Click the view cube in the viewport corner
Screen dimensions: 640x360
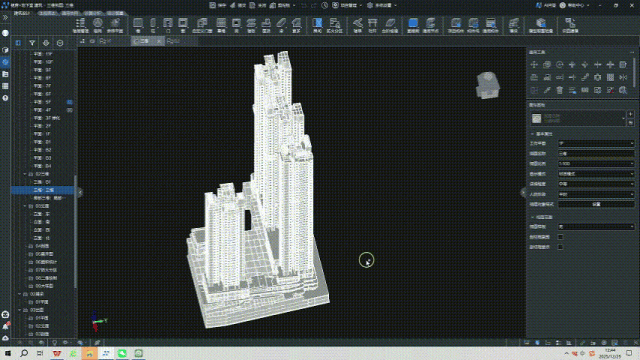[x=488, y=85]
